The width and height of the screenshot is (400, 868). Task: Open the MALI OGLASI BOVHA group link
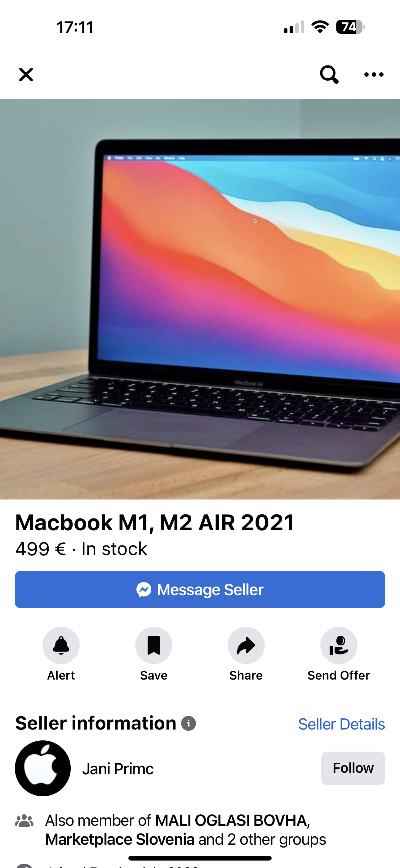(x=231, y=821)
